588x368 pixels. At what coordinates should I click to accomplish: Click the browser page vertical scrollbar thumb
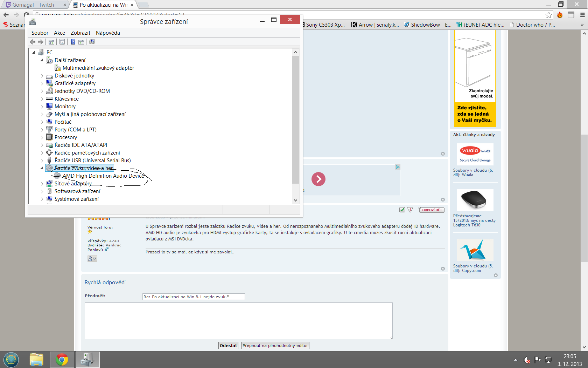click(584, 198)
